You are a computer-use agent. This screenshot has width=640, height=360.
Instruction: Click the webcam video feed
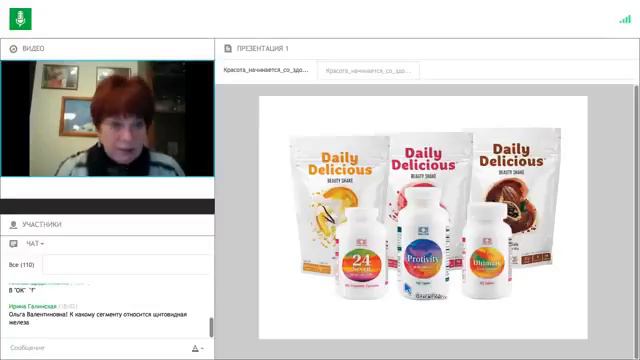pyautogui.click(x=107, y=118)
